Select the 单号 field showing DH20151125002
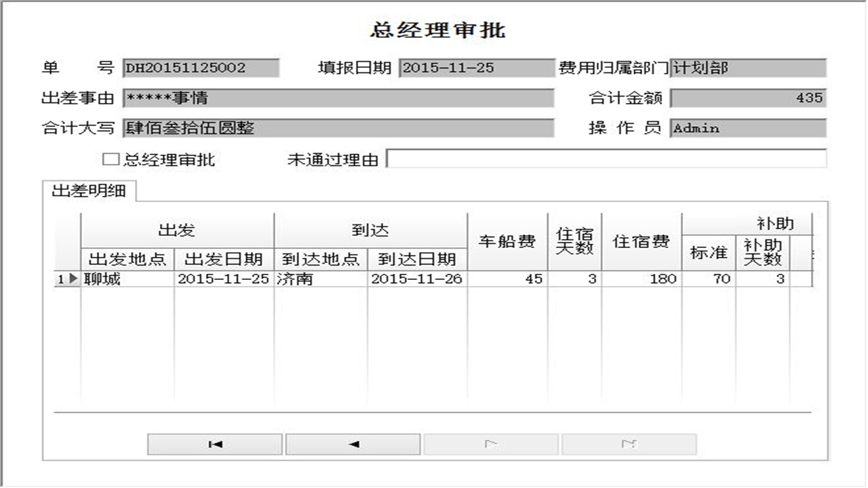868x488 pixels. (200, 67)
